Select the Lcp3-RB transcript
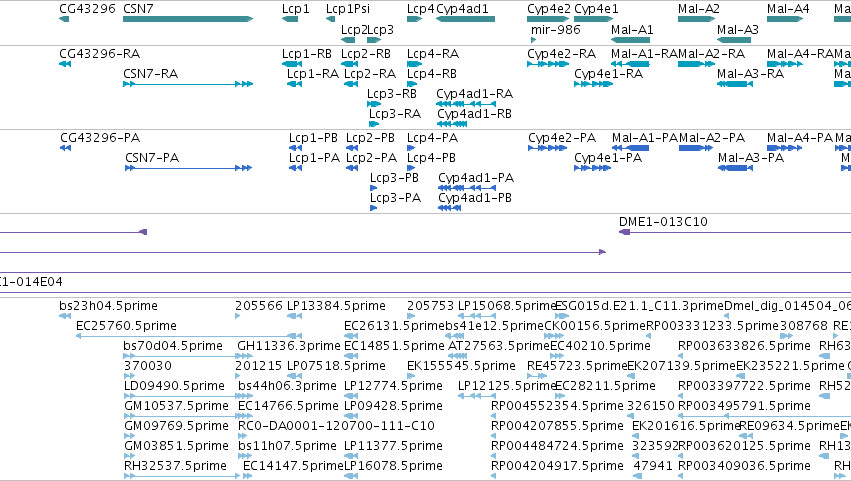The height and width of the screenshot is (481, 851). click(x=374, y=104)
